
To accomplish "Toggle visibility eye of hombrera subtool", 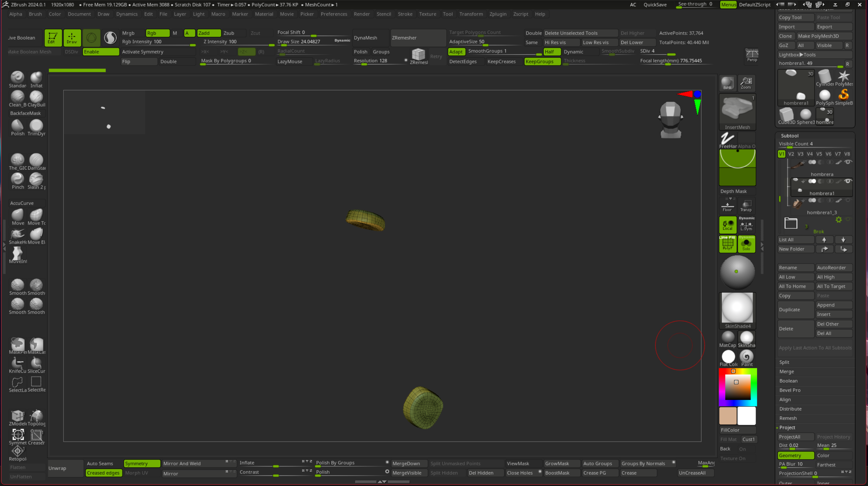I will (848, 162).
